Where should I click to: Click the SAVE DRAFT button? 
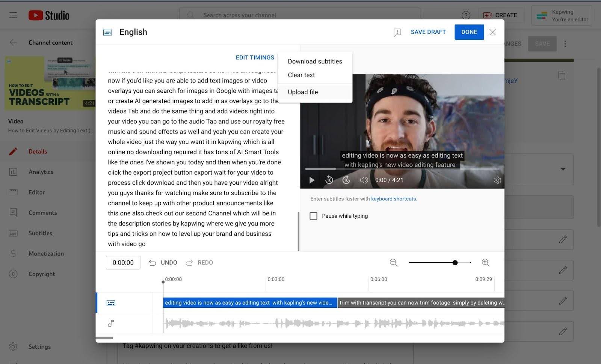coord(428,32)
